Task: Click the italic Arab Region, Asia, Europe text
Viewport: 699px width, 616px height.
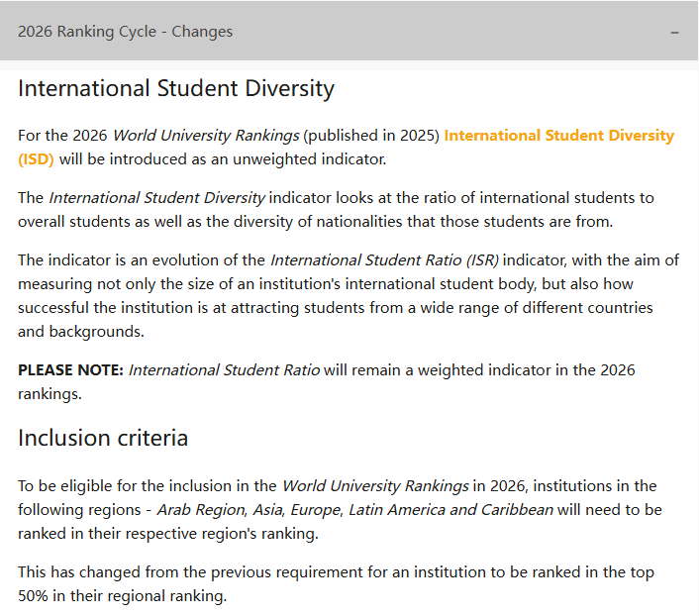Action: (250, 510)
